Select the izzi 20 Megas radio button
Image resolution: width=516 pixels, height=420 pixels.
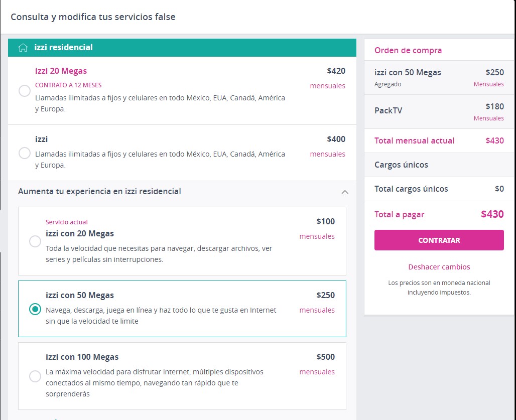pos(24,91)
